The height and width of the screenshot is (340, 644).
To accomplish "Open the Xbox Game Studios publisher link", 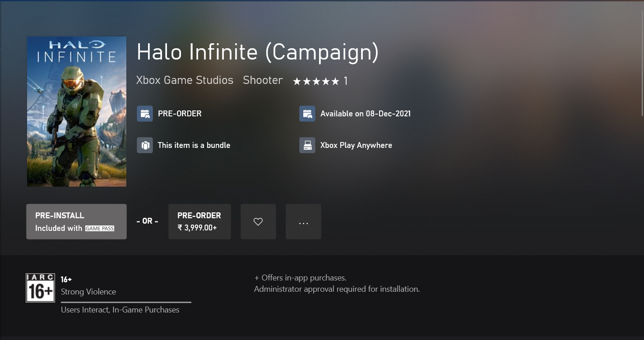I will click(185, 80).
